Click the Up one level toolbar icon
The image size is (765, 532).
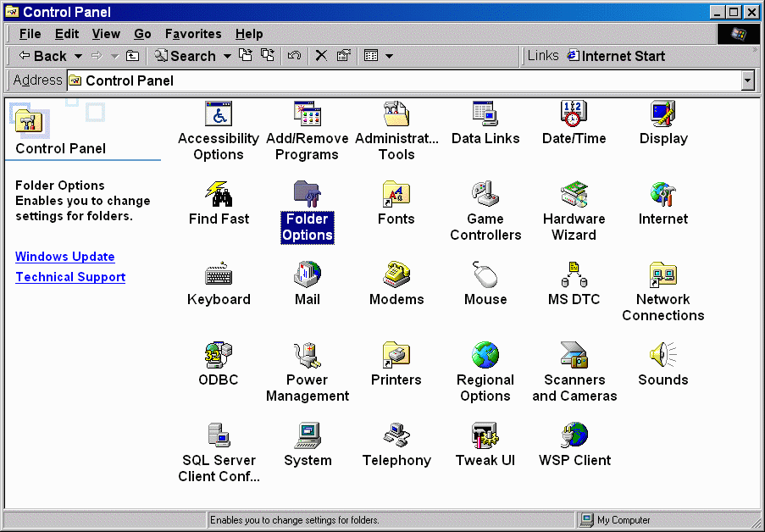132,56
